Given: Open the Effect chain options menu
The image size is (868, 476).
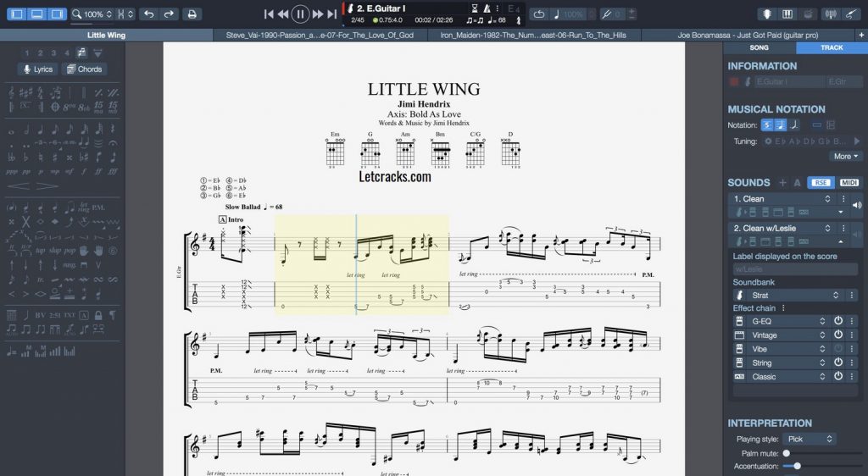Looking at the screenshot, I should coord(783,308).
